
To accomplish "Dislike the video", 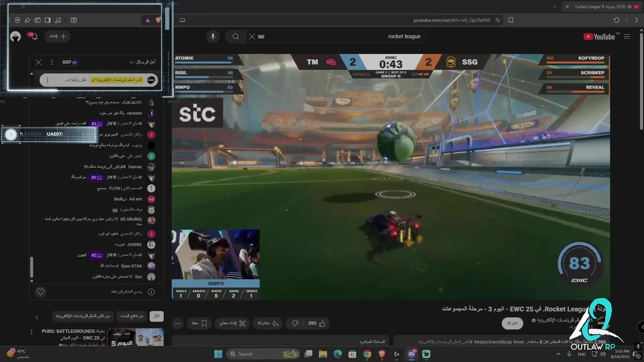I will pyautogui.click(x=296, y=323).
